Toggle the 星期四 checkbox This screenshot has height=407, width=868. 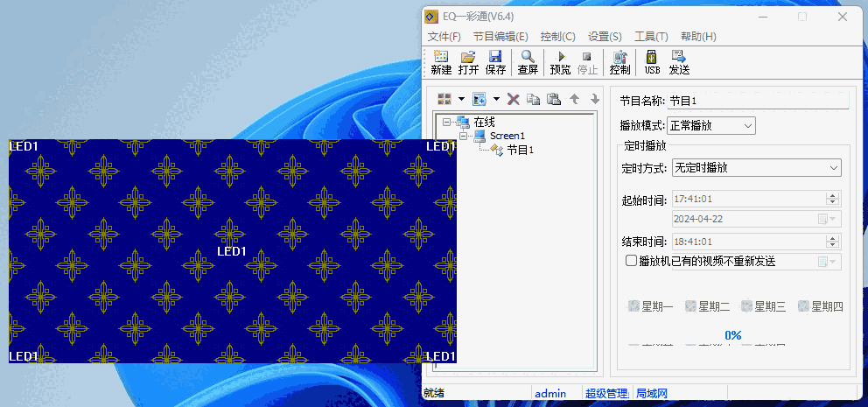(x=804, y=306)
